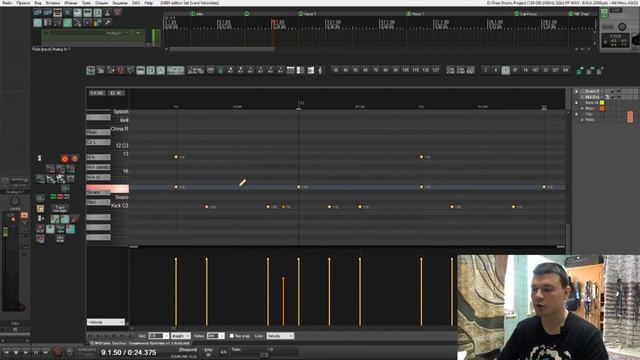Jump to project end in transport
This screenshot has height=360, width=640.
(x=46, y=352)
